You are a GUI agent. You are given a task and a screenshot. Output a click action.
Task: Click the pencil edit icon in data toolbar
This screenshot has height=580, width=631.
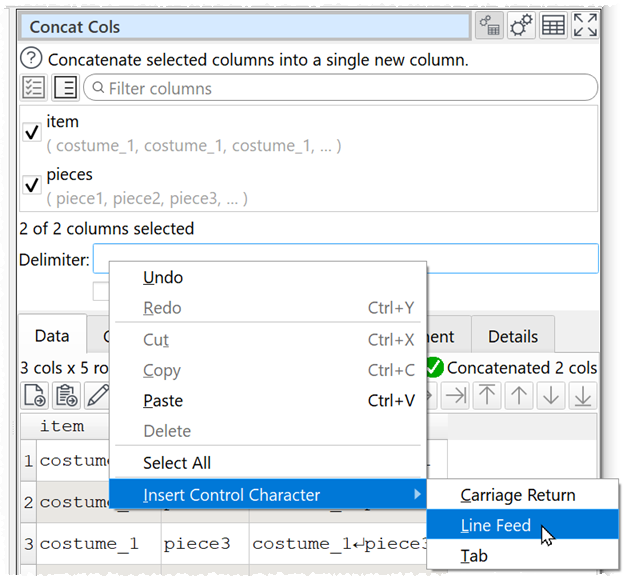[97, 395]
